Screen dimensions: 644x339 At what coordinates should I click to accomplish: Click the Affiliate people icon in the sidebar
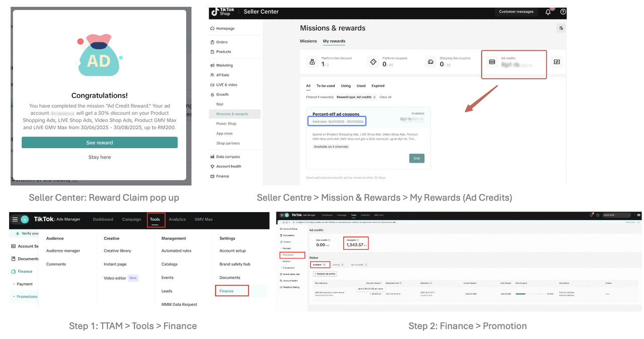[x=213, y=75]
